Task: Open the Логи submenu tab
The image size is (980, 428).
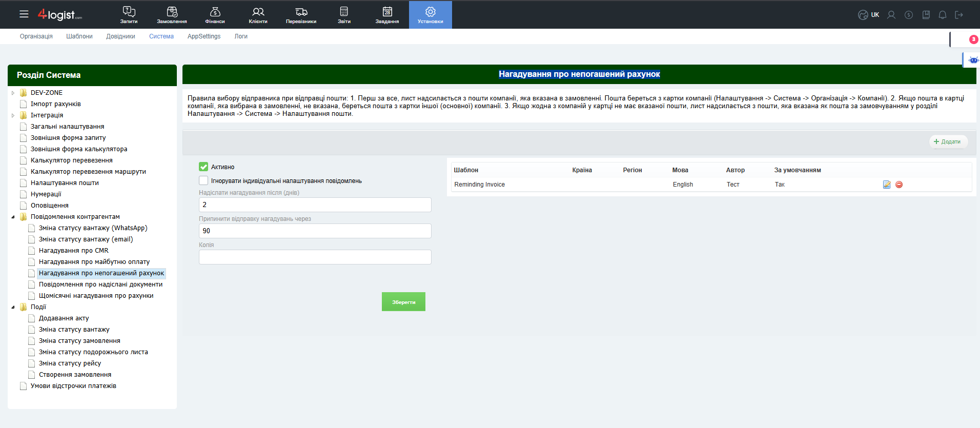Action: pos(241,36)
